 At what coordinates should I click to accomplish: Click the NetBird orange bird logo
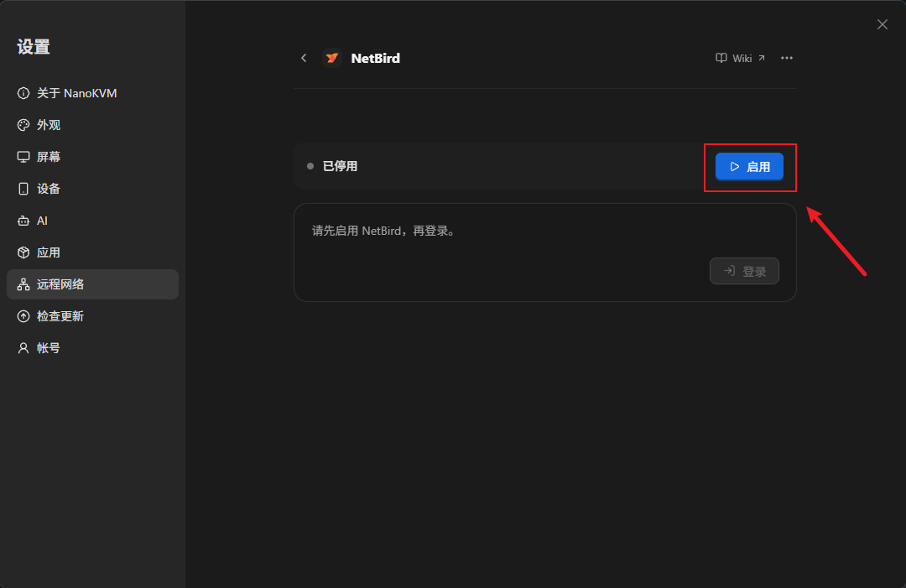coord(331,58)
